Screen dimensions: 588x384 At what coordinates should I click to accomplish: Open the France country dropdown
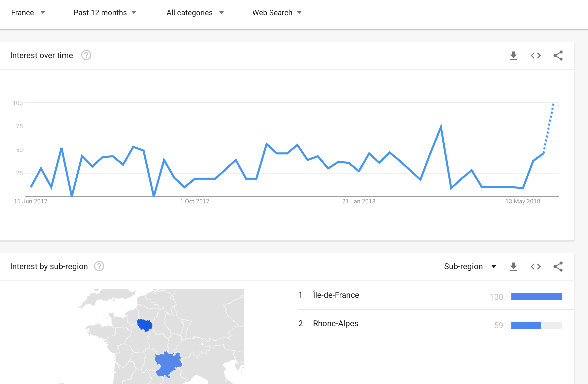point(28,12)
